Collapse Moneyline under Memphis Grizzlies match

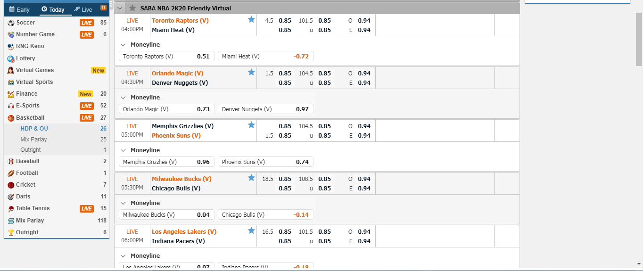pos(123,150)
